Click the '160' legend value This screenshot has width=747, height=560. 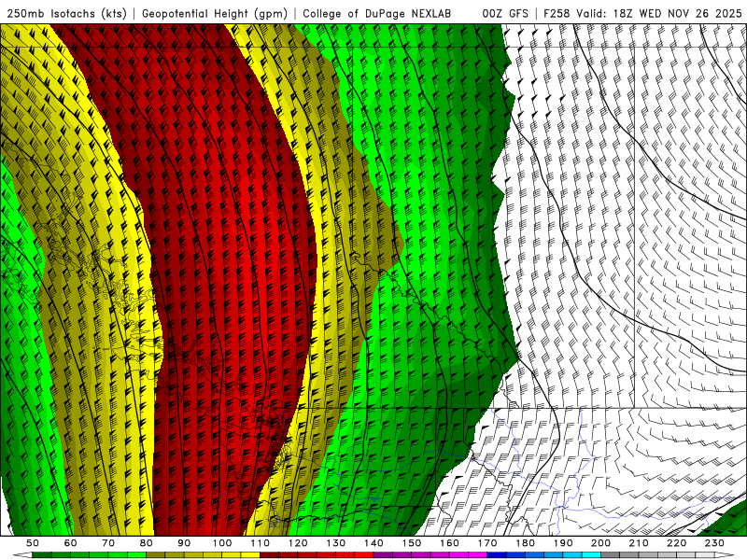tap(449, 543)
